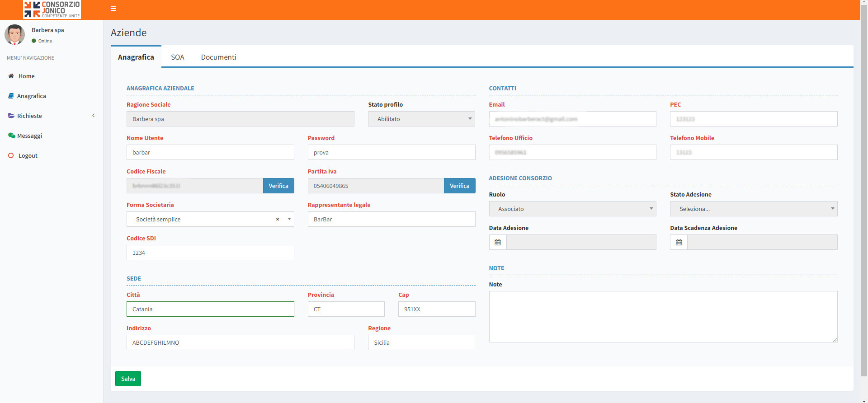Click the Logout circle icon
The height and width of the screenshot is (403, 868).
[11, 155]
